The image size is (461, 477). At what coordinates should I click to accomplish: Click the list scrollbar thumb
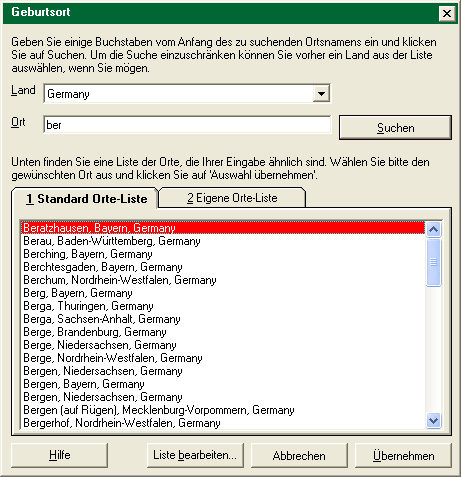coord(434,262)
